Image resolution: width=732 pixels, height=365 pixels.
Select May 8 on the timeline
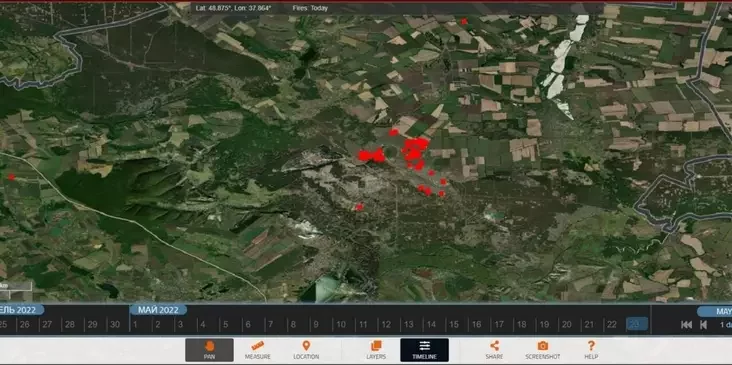293,324
